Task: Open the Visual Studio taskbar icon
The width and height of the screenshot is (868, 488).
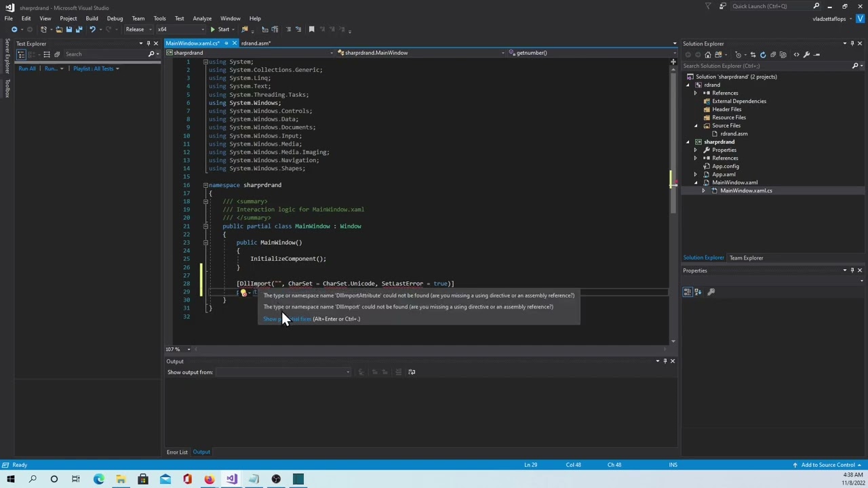Action: 231,479
